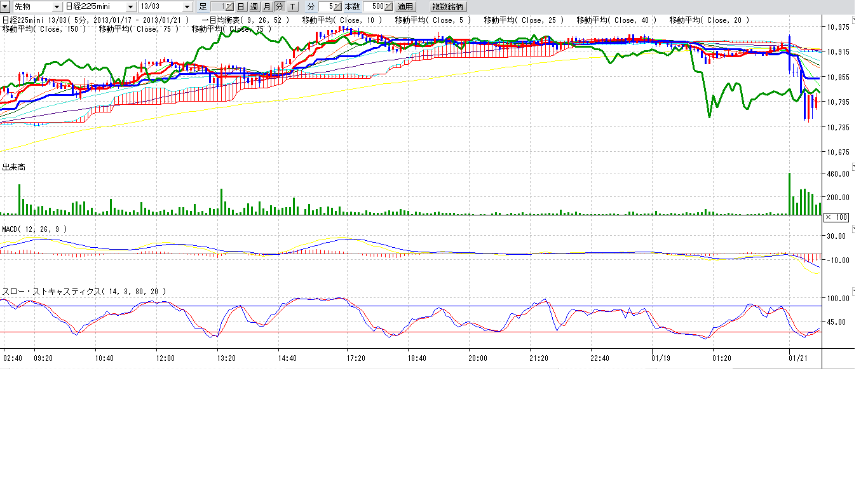Open the 先物 product type dropdown
The height and width of the screenshot is (488, 868).
pos(57,6)
